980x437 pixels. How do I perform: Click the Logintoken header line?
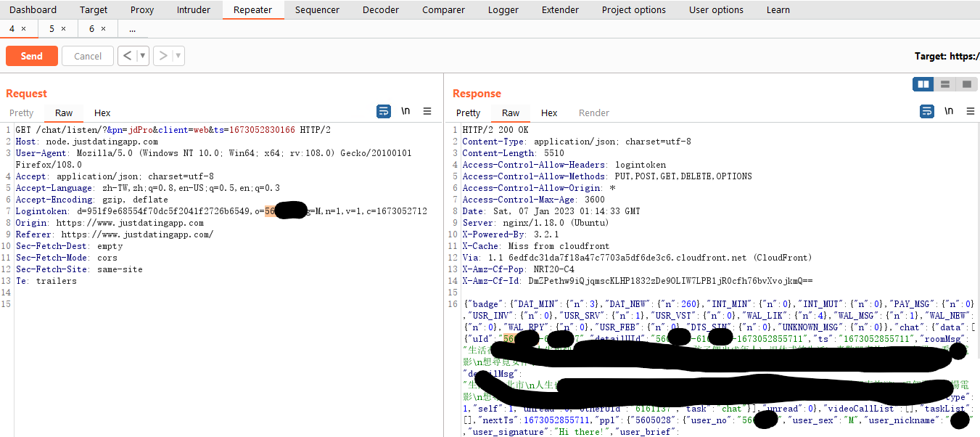[221, 211]
